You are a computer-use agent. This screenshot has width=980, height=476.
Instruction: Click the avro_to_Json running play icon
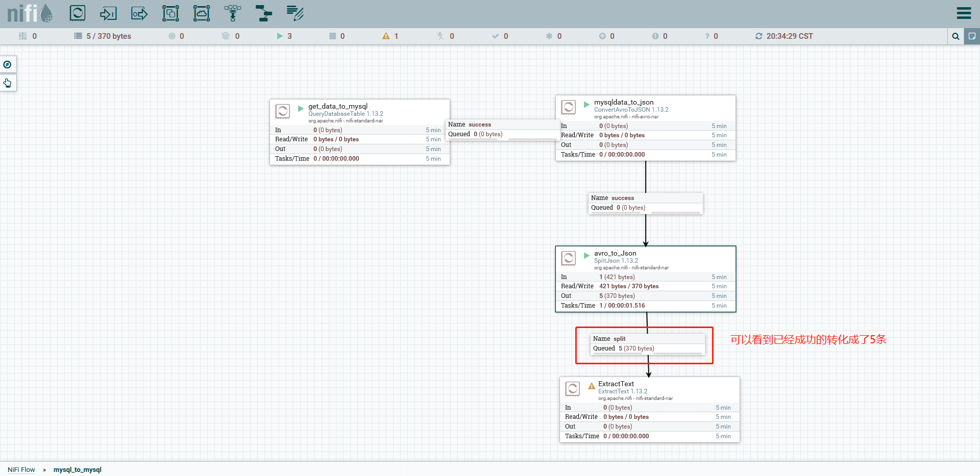pos(587,256)
